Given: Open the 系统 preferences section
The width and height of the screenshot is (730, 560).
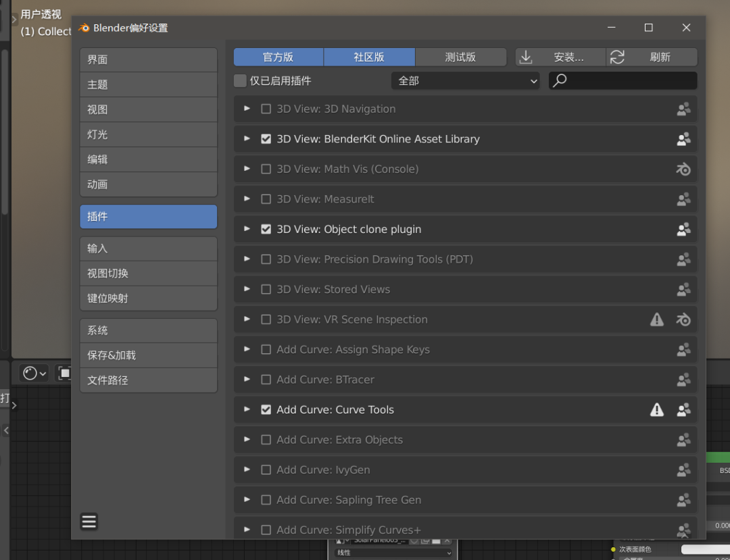Looking at the screenshot, I should click(x=149, y=331).
